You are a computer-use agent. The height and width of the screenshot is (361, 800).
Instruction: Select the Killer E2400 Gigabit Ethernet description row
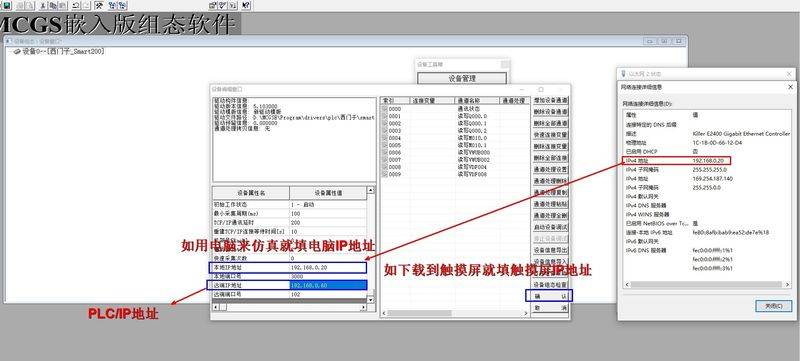[706, 134]
